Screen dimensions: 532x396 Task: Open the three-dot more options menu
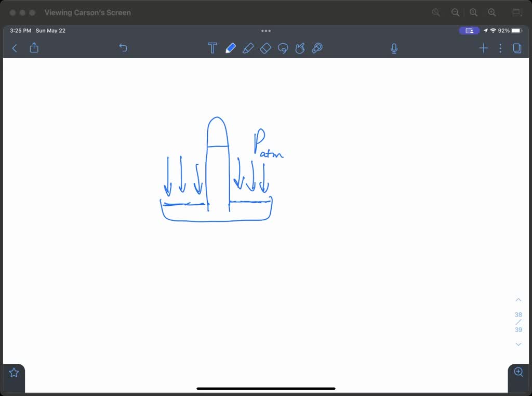(x=500, y=48)
